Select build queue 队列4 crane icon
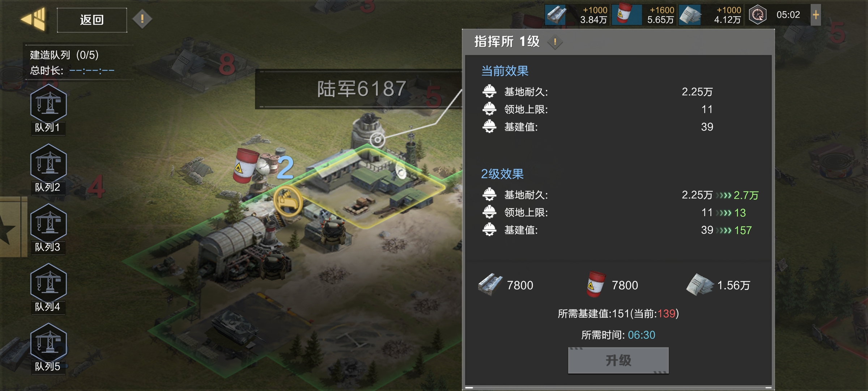The image size is (868, 391). click(x=48, y=283)
